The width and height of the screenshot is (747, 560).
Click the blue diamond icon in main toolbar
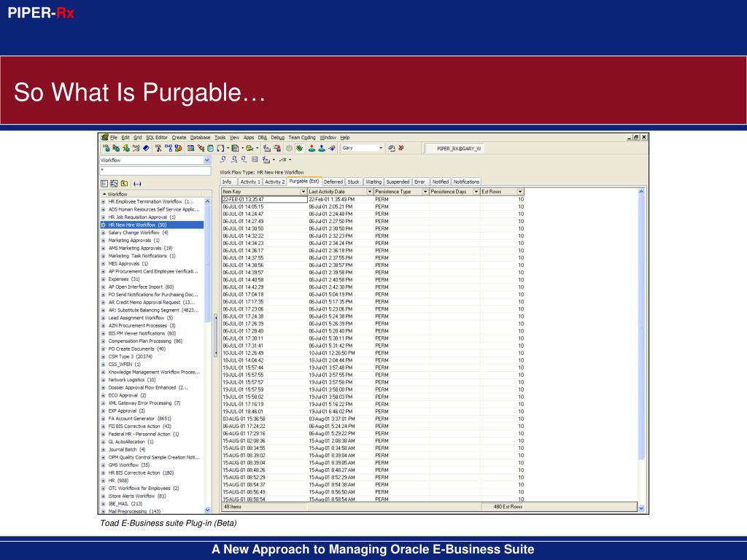[146, 148]
